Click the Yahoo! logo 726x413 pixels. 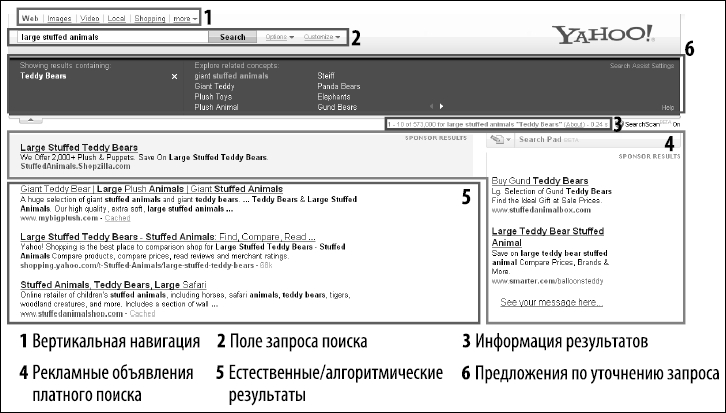603,35
